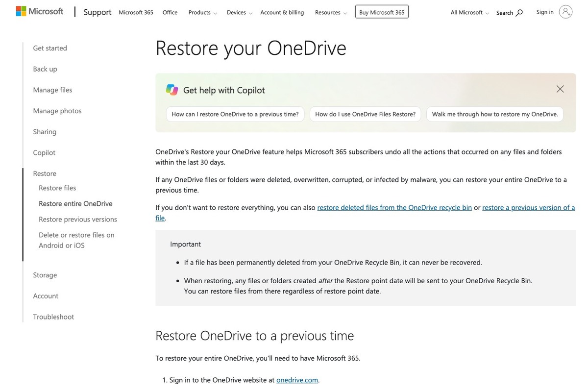The width and height of the screenshot is (588, 392).
Task: Click the 'Restore your OneDrive' page heading
Action: [x=251, y=48]
